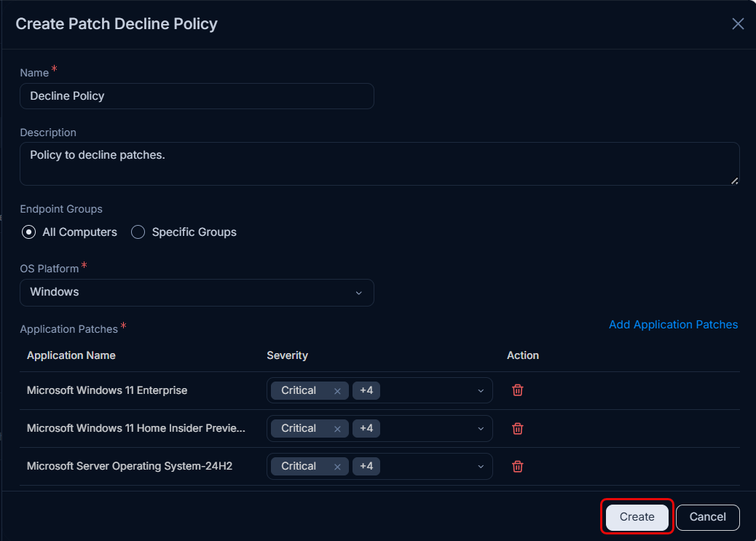This screenshot has width=756, height=541.
Task: Grab the Description resize handle
Action: pyautogui.click(x=734, y=181)
